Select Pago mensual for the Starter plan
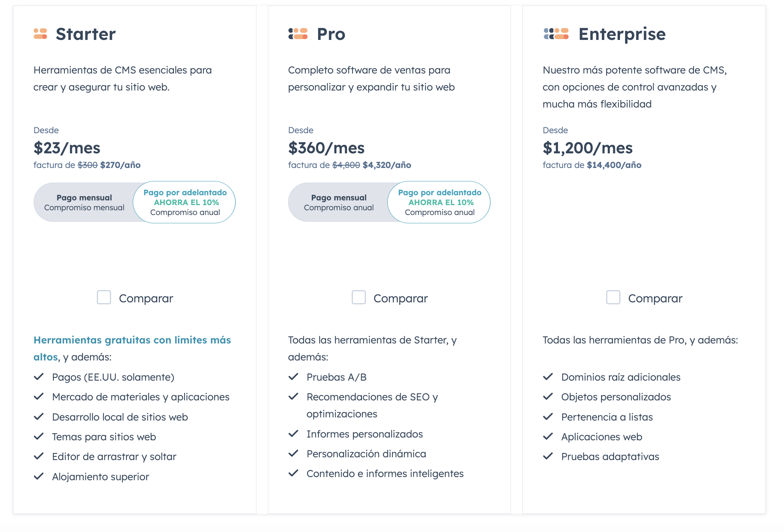 (84, 202)
